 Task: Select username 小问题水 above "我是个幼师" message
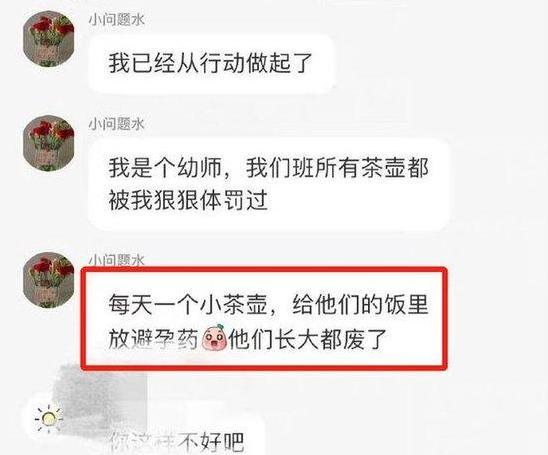(x=116, y=124)
